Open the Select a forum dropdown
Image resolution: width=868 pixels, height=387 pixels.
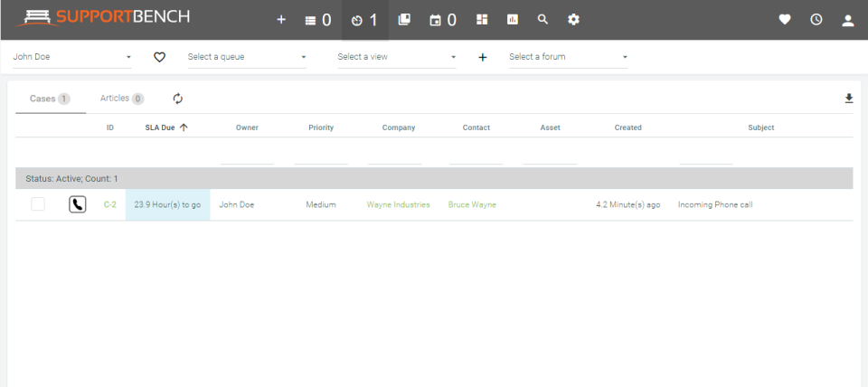click(x=569, y=57)
